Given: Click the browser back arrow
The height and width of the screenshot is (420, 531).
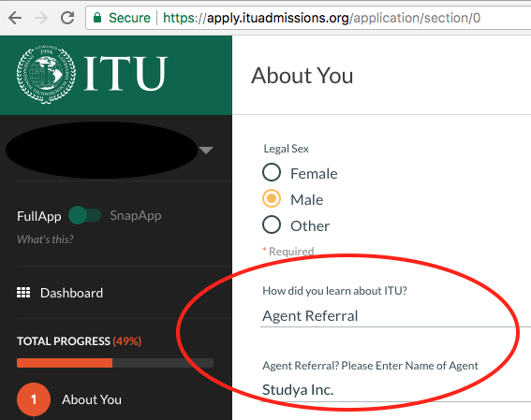Looking at the screenshot, I should pos(15,18).
